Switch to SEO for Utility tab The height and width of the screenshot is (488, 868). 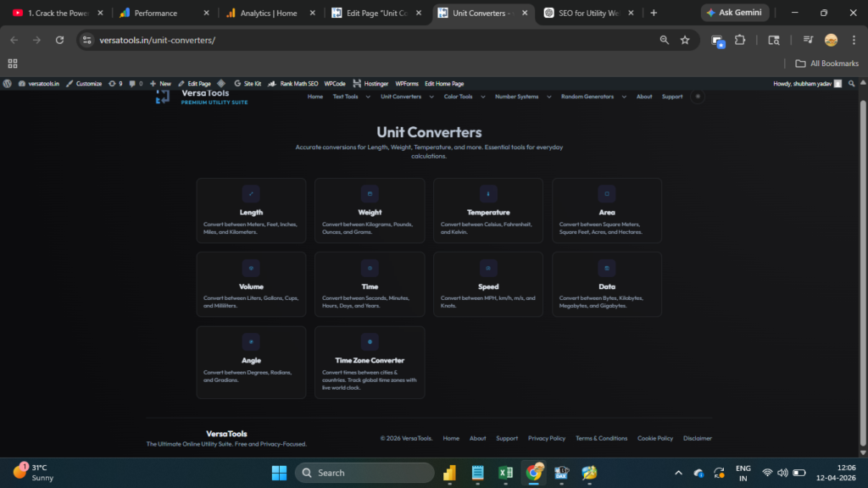click(589, 13)
